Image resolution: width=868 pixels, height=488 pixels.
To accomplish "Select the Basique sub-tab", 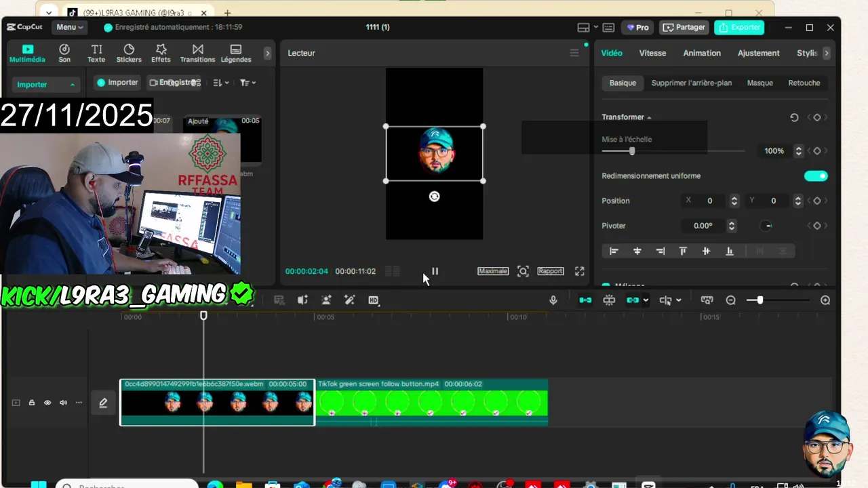I will tap(623, 83).
